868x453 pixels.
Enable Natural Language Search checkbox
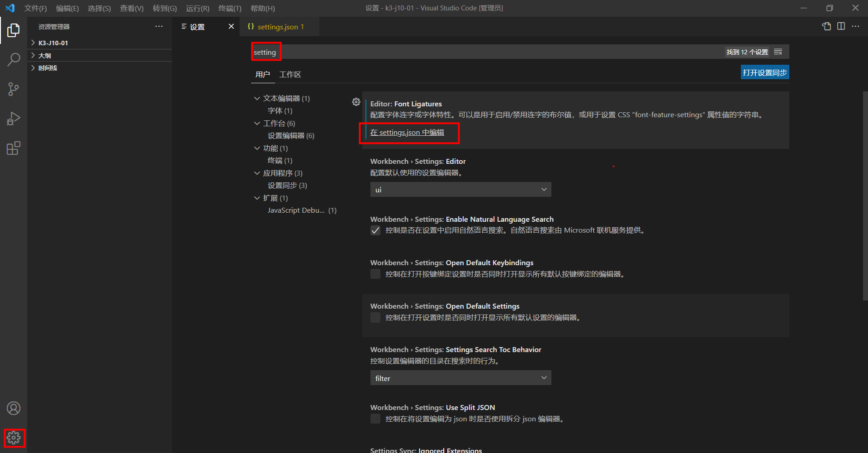[x=375, y=230]
